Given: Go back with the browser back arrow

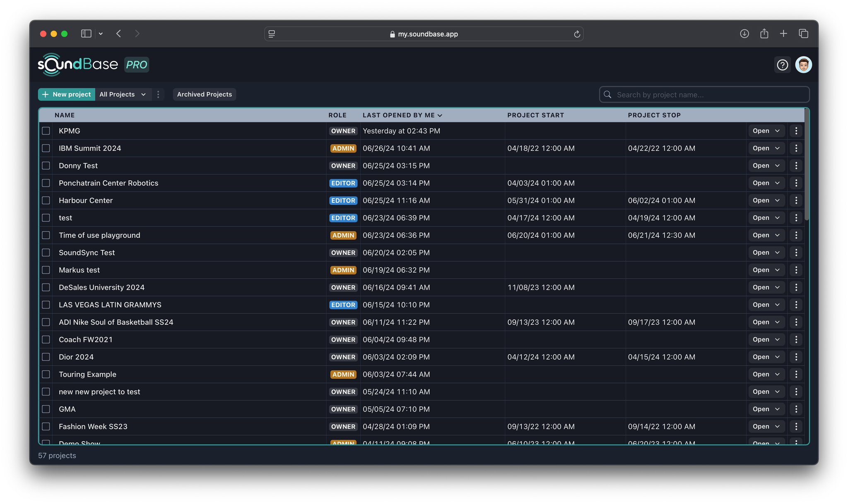Looking at the screenshot, I should tap(119, 34).
